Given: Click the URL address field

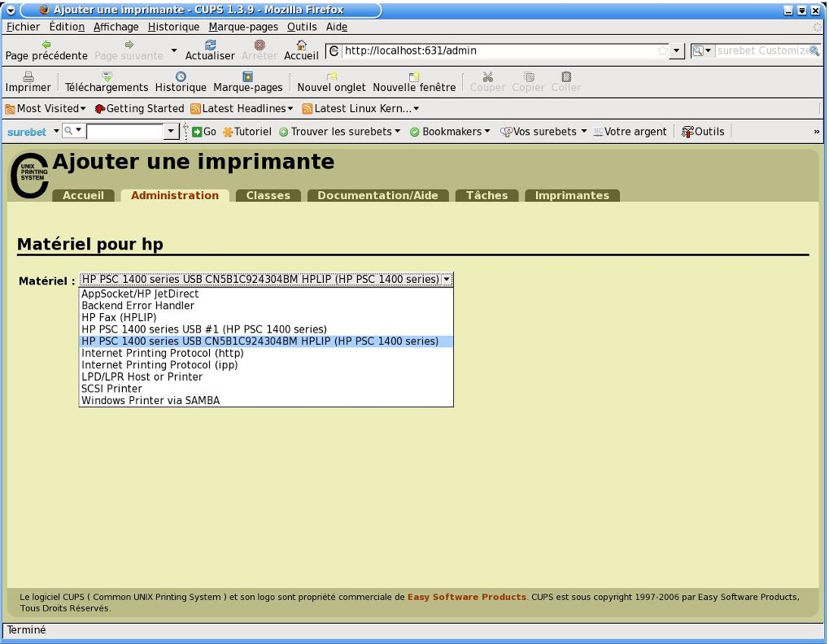Looking at the screenshot, I should 497,50.
